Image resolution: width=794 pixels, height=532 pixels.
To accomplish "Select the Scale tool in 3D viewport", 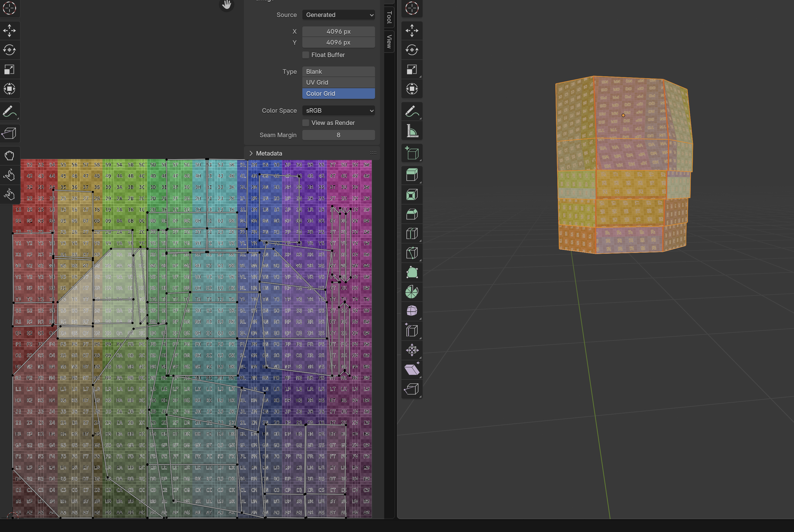I will [412, 70].
